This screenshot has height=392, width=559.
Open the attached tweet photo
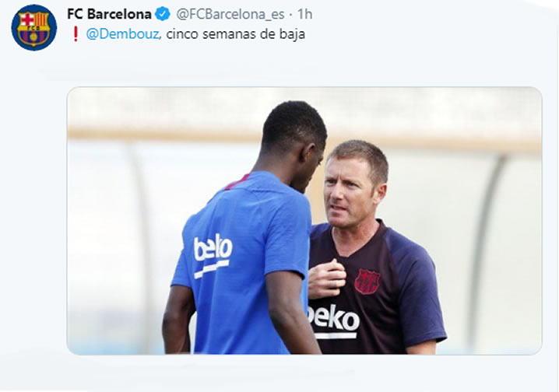(304, 221)
